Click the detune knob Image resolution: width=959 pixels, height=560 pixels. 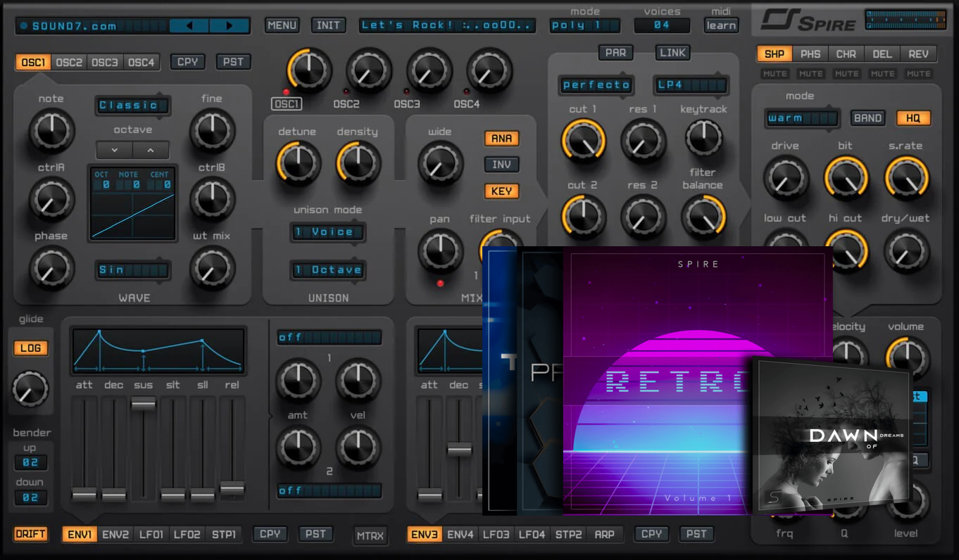pos(298,163)
